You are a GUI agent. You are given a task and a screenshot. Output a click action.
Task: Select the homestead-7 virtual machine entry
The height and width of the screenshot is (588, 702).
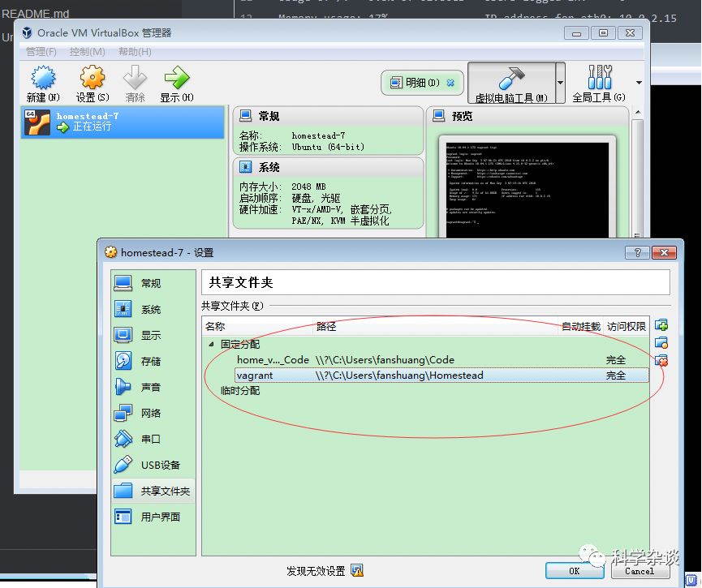tap(123, 122)
